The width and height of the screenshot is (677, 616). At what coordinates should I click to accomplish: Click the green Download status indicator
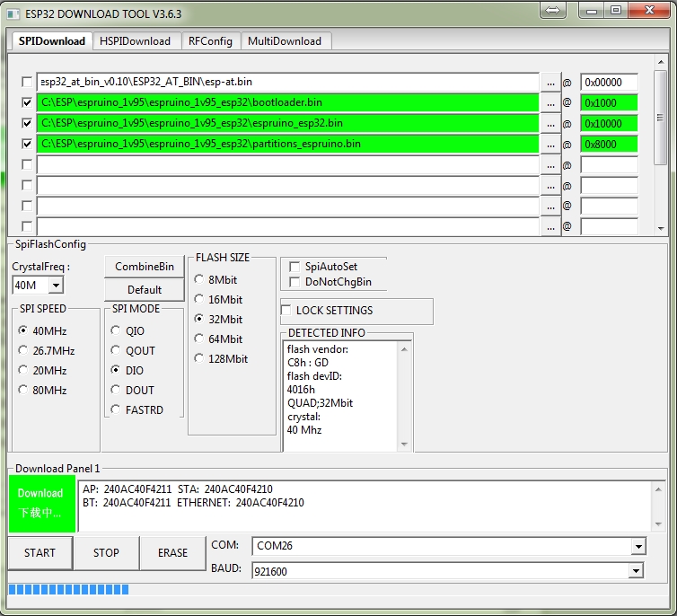(x=40, y=504)
